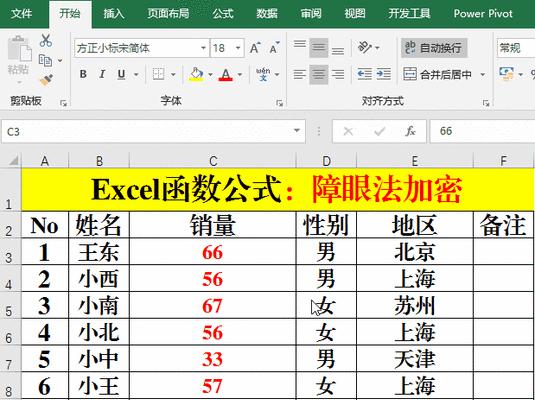Image resolution: width=535 pixels, height=400 pixels.
Task: Toggle align text right
Action: click(338, 74)
